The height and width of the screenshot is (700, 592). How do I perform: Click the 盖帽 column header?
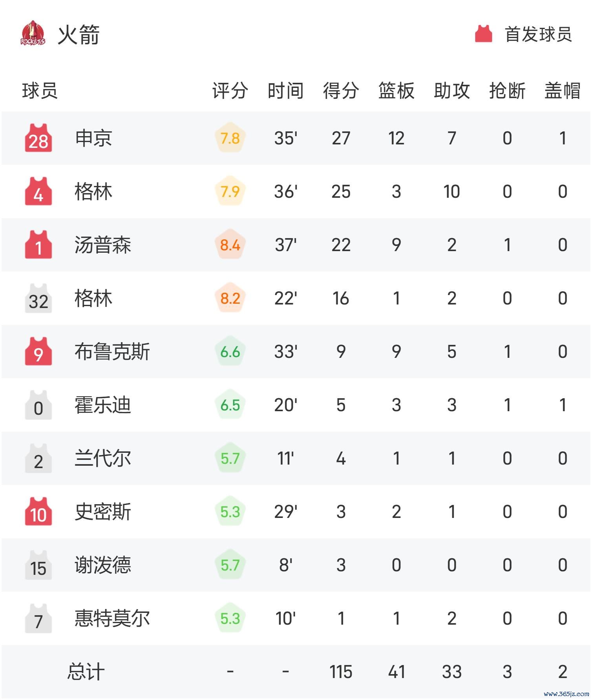(x=562, y=91)
